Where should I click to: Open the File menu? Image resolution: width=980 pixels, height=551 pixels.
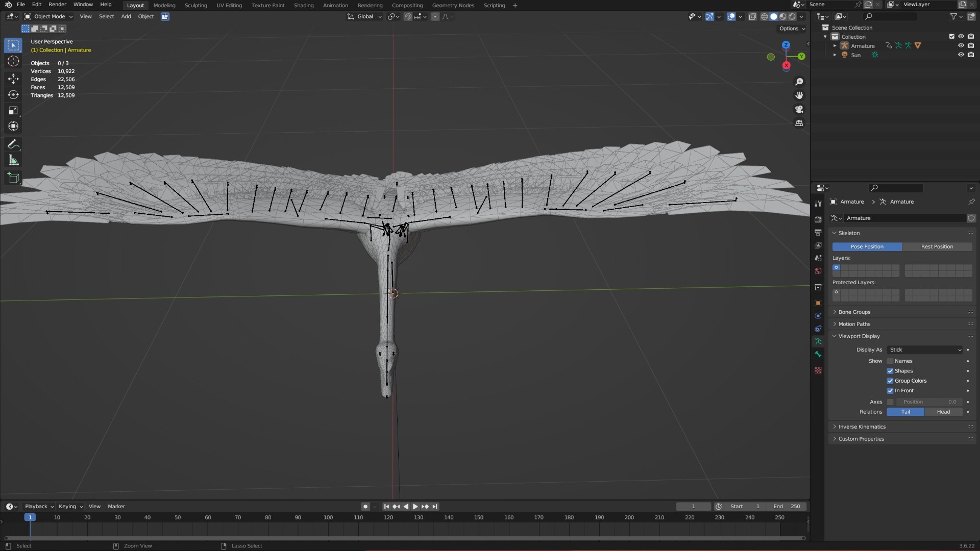(21, 5)
